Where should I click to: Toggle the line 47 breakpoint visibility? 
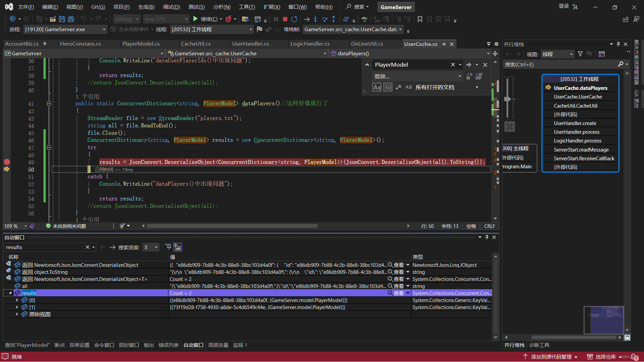point(7,147)
